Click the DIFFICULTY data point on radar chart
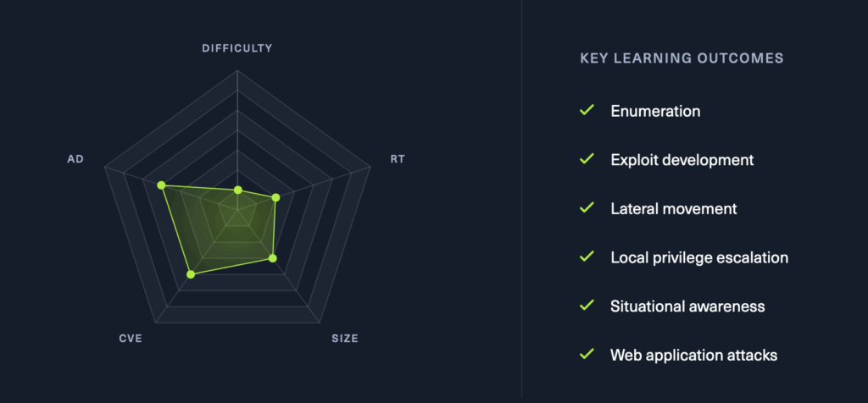 [238, 190]
